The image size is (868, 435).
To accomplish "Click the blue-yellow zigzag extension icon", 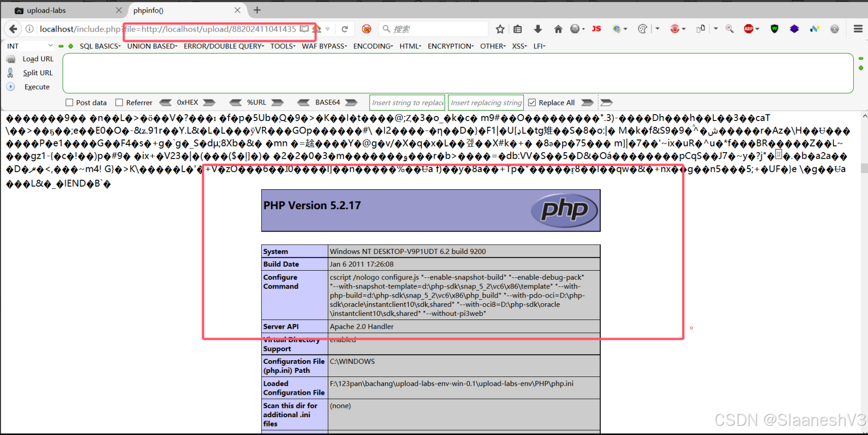I will coord(815,29).
